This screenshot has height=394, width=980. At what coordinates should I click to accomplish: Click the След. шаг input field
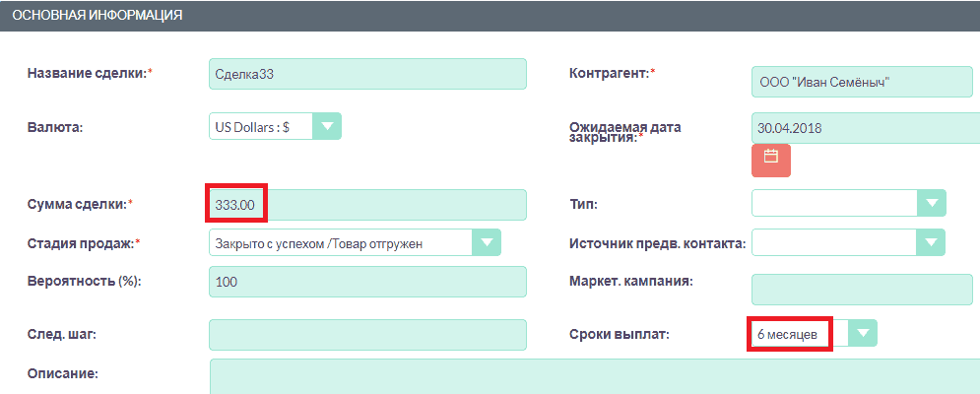coord(367,334)
